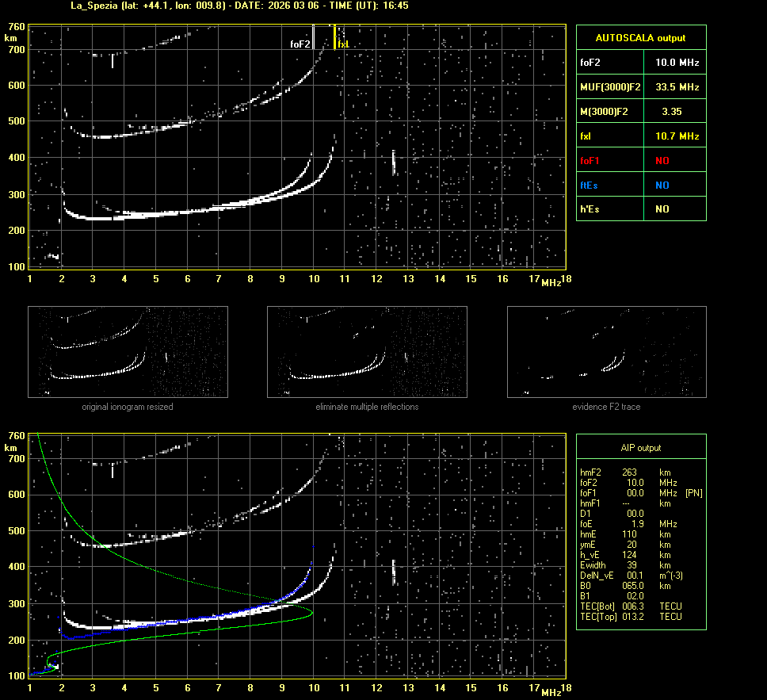The width and height of the screenshot is (767, 700).
Task: Click the 'original ionogram resized' thumbnail
Action: tap(128, 352)
